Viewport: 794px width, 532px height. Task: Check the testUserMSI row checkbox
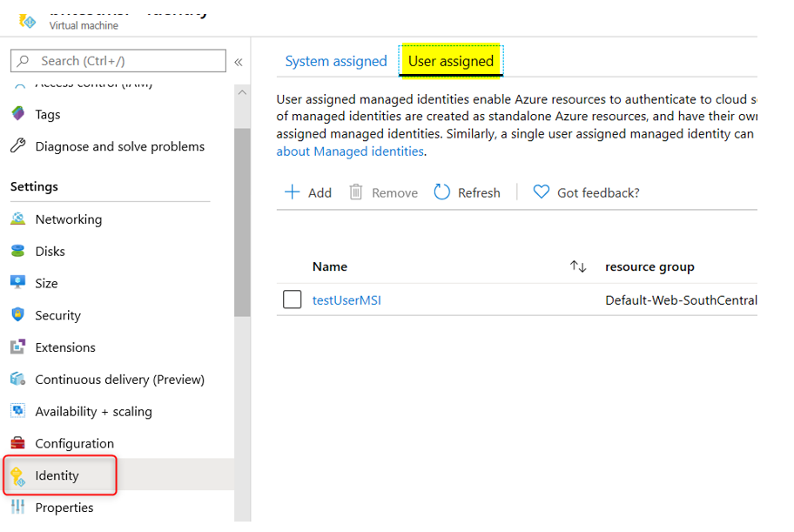pyautogui.click(x=293, y=300)
